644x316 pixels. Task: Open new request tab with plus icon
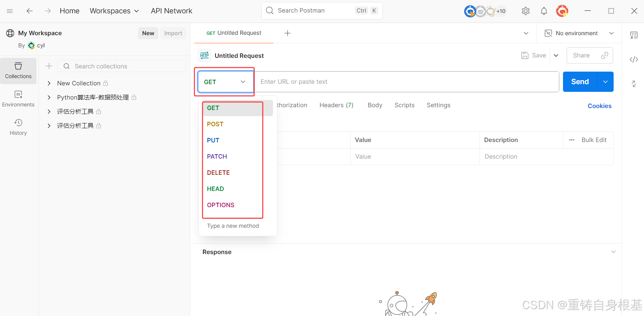288,33
